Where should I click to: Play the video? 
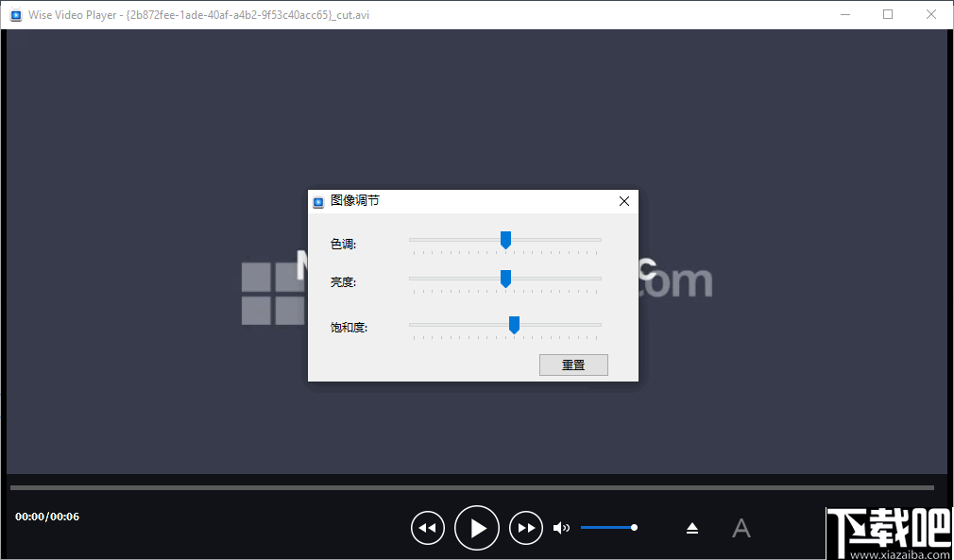pyautogui.click(x=477, y=528)
